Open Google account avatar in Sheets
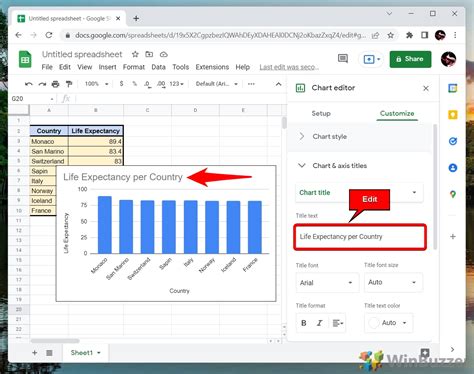The image size is (474, 374). click(x=448, y=59)
